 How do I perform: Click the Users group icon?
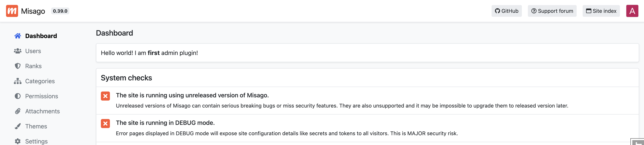18,51
